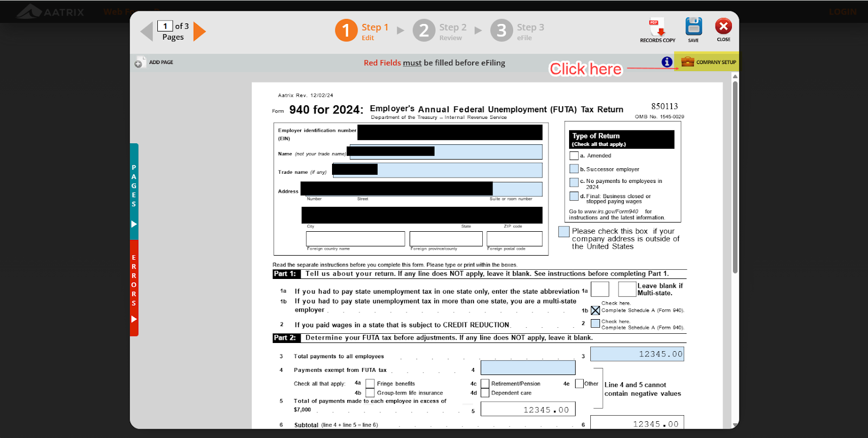Click first line 1a state abbreviation box

tap(599, 289)
